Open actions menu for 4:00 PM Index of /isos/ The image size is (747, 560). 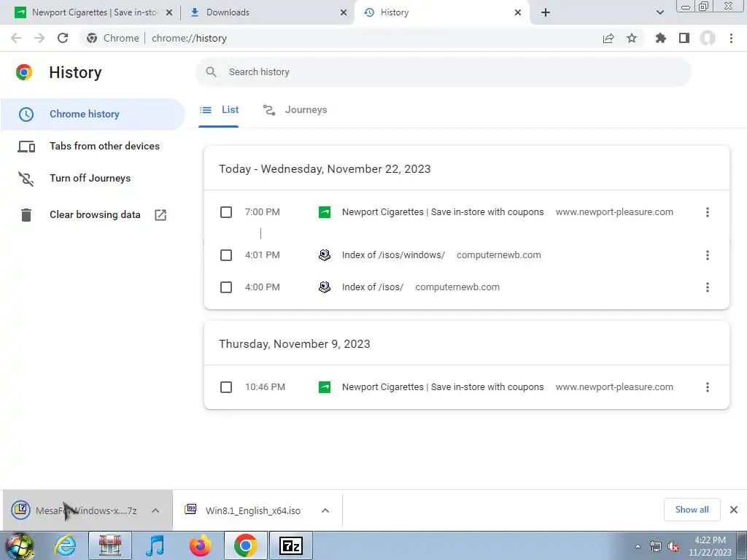click(708, 287)
